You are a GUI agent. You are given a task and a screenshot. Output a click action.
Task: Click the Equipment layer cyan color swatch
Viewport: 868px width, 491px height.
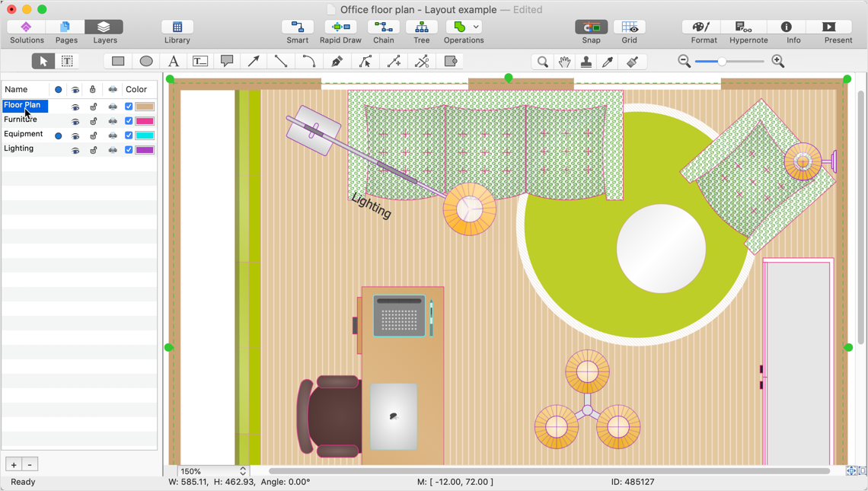point(145,136)
